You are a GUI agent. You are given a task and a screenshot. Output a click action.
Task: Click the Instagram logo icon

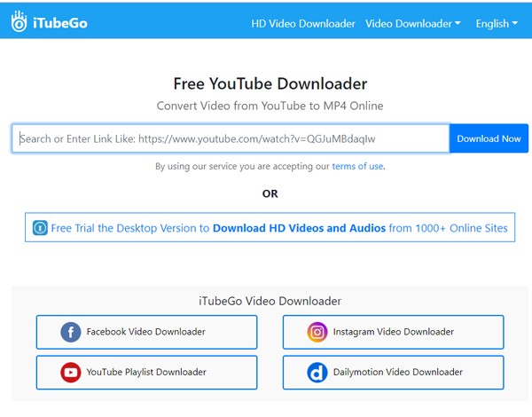tap(317, 332)
